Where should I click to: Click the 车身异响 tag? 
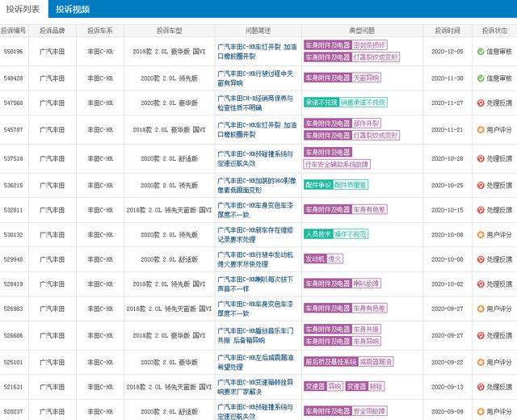click(x=366, y=341)
